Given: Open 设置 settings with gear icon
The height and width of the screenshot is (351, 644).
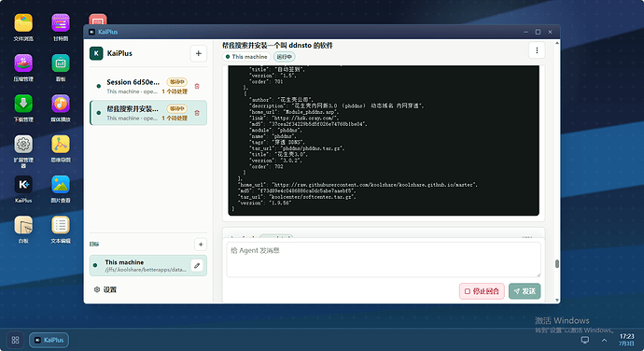Looking at the screenshot, I should (105, 289).
